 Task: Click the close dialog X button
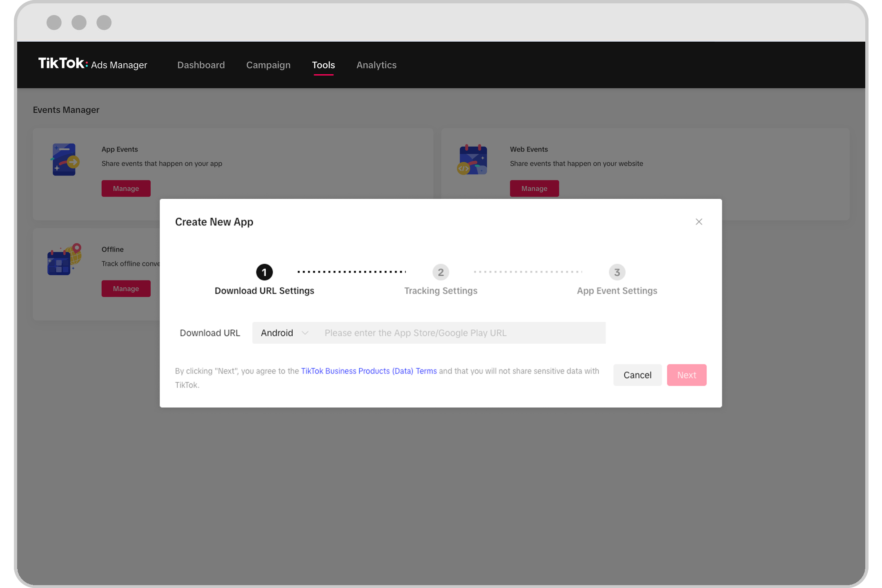pyautogui.click(x=699, y=221)
